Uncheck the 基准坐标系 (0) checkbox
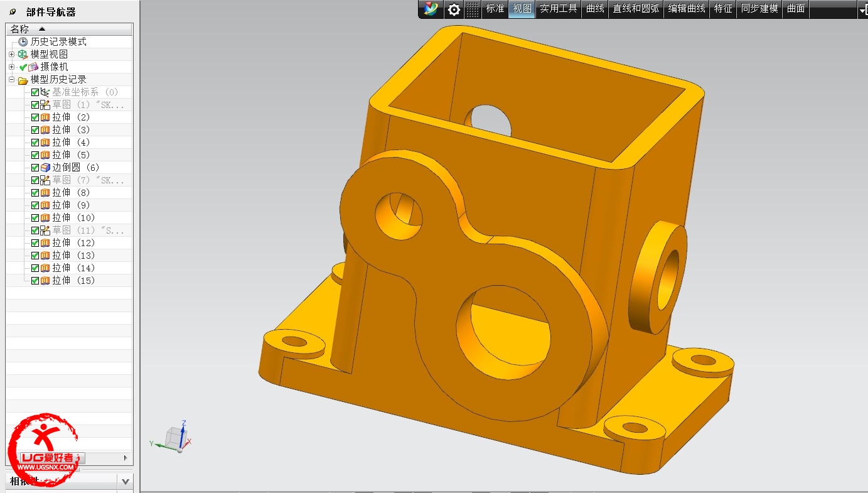868x493 pixels. pyautogui.click(x=35, y=92)
